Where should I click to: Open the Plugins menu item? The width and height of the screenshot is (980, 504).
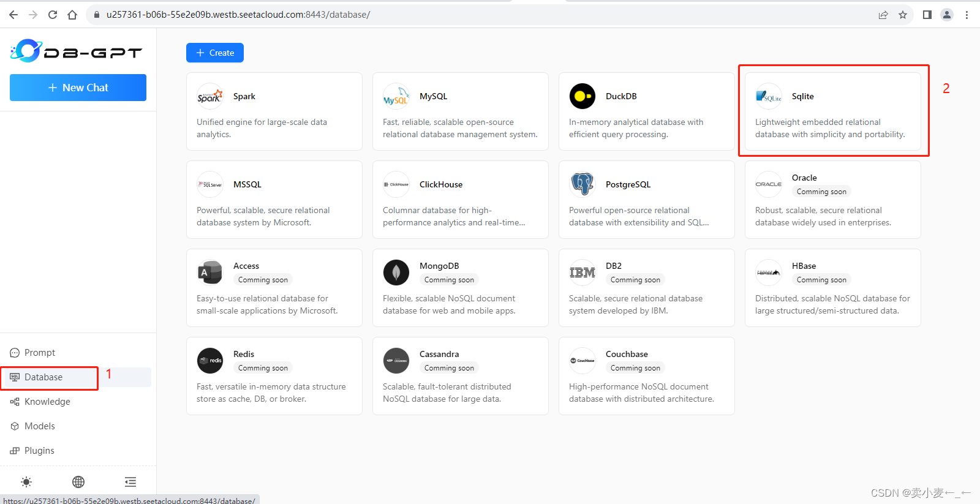78,451
